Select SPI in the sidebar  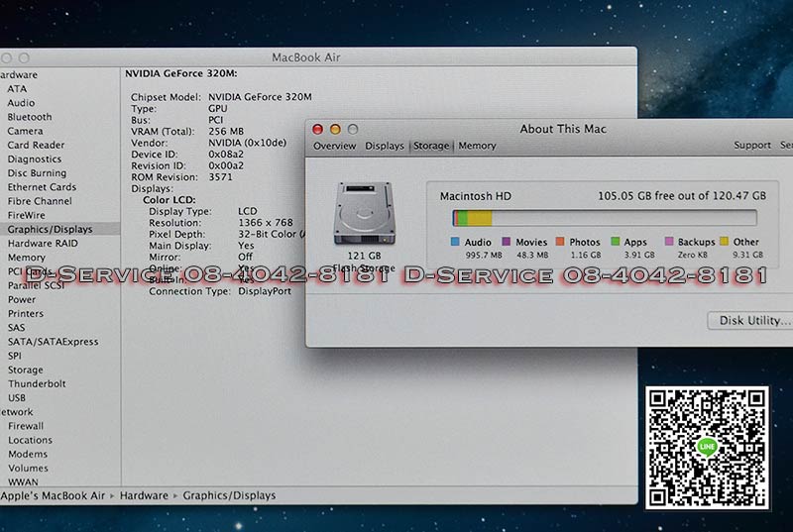point(15,357)
